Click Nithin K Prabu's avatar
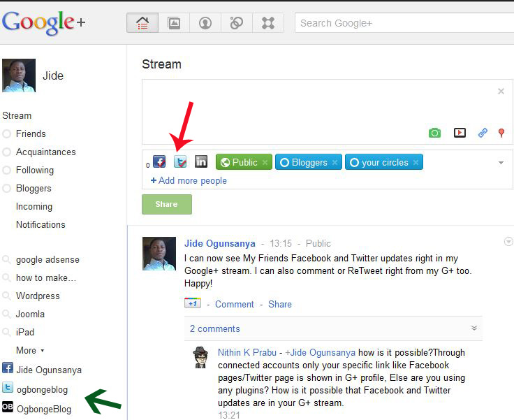 tap(200, 357)
